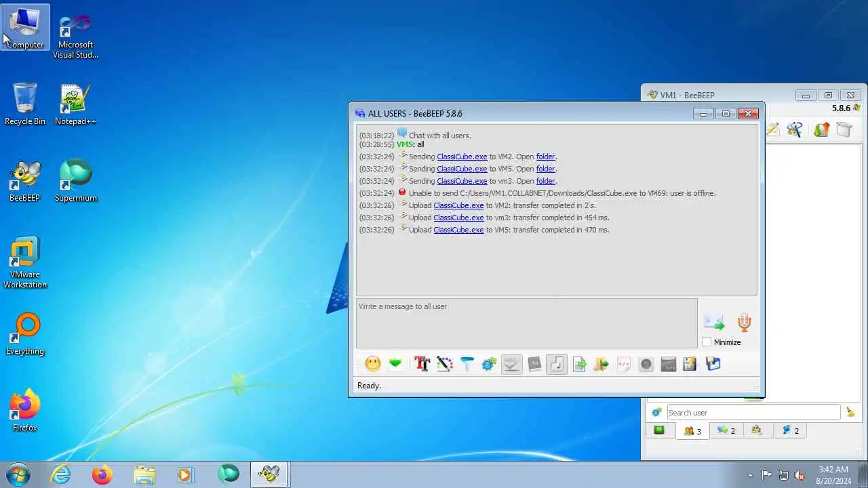868x488 pixels.
Task: Toggle the gray envelope toolbar button
Action: coord(534,364)
